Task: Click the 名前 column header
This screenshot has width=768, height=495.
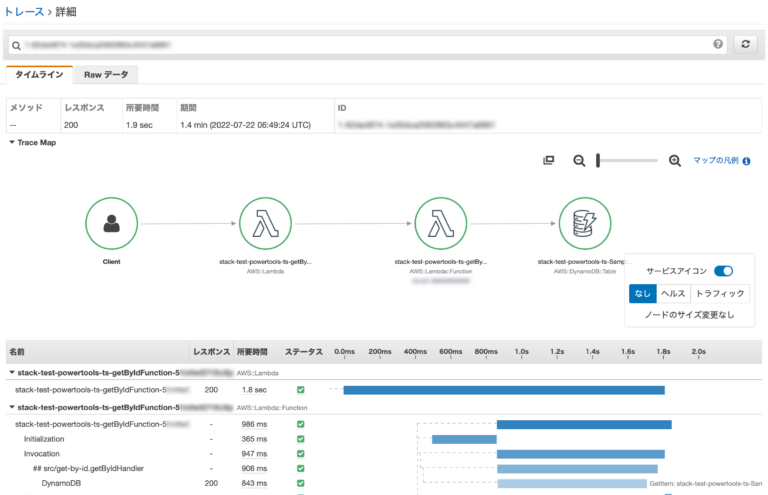Action: click(x=17, y=352)
